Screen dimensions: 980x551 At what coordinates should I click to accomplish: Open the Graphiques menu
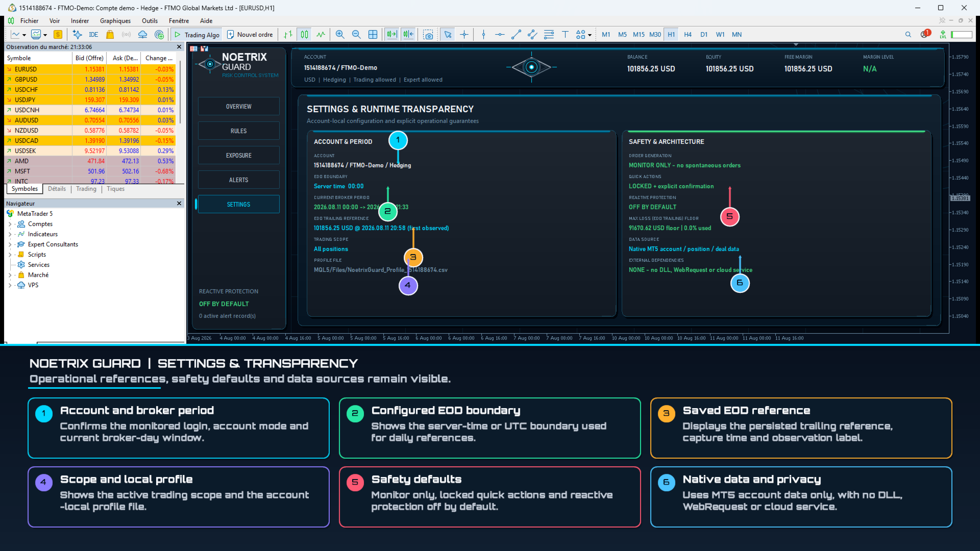point(115,21)
